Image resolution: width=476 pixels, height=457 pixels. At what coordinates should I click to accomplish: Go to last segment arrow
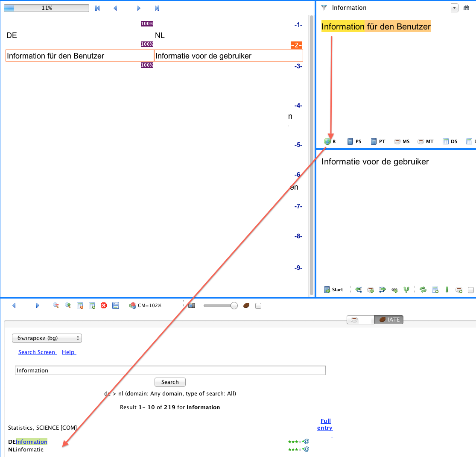pyautogui.click(x=157, y=8)
